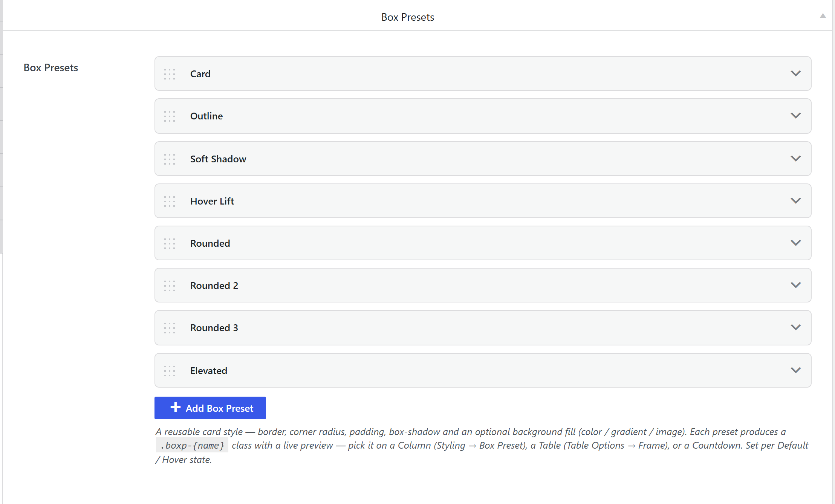835x504 pixels.
Task: Select the Soft Shadow preset title
Action: [x=218, y=159]
